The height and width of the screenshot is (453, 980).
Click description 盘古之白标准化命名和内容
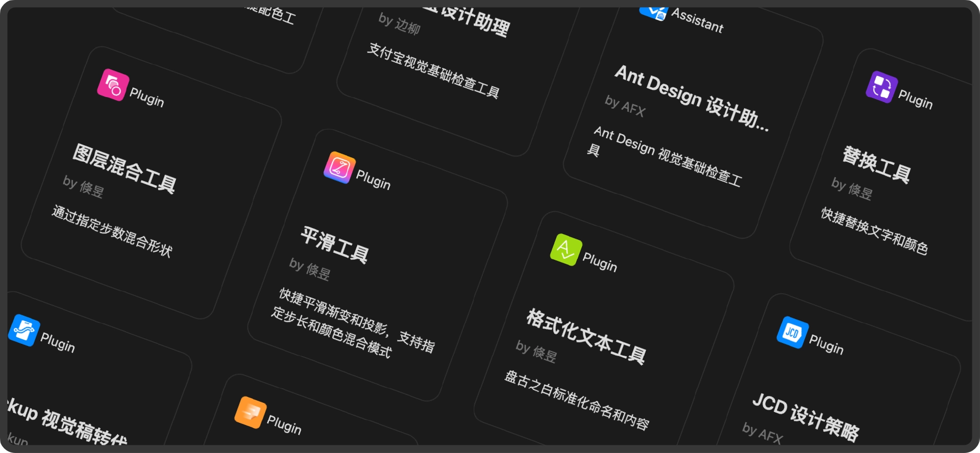[576, 401]
